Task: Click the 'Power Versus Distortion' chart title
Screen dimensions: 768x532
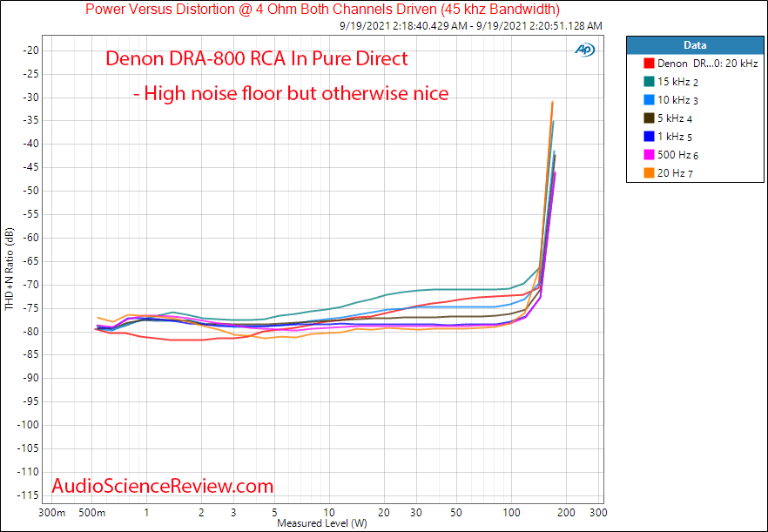Action: tap(322, 9)
